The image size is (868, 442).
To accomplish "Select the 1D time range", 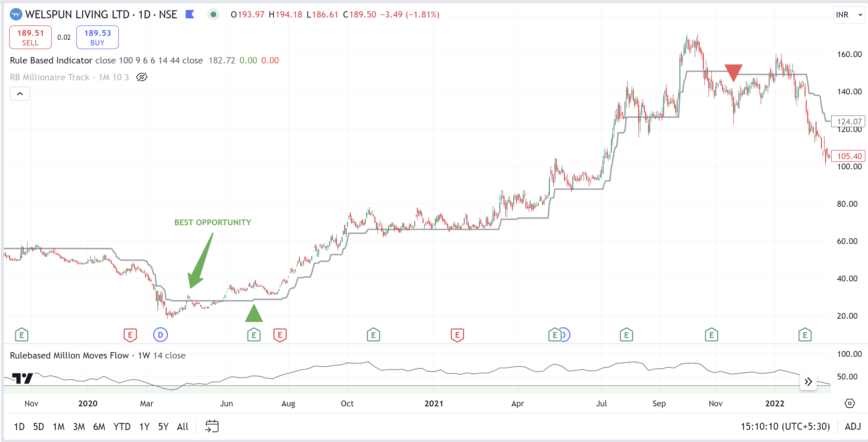I will pyautogui.click(x=19, y=427).
